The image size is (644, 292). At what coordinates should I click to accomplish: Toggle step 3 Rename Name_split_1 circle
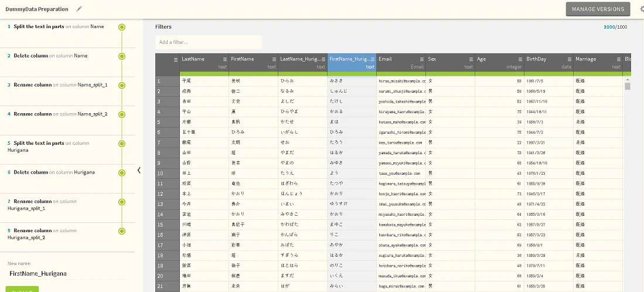click(x=121, y=86)
